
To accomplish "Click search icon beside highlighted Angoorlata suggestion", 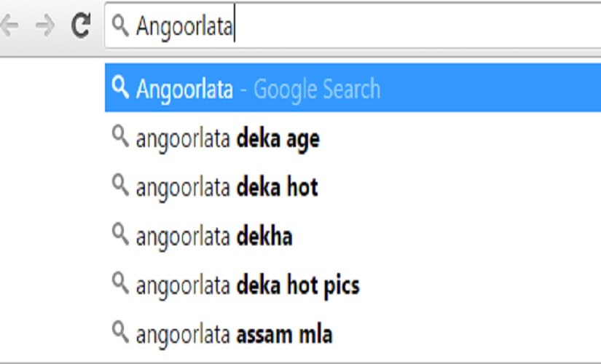I will 120,87.
